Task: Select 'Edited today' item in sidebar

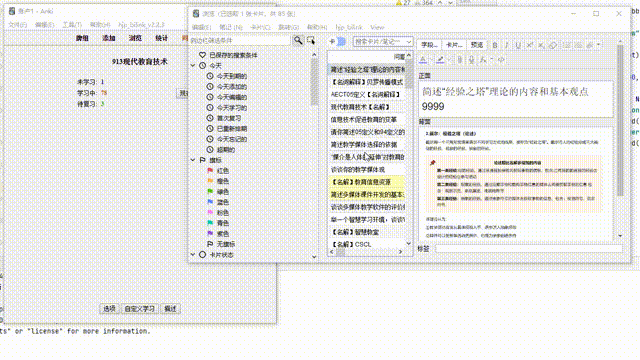Action: [227, 97]
